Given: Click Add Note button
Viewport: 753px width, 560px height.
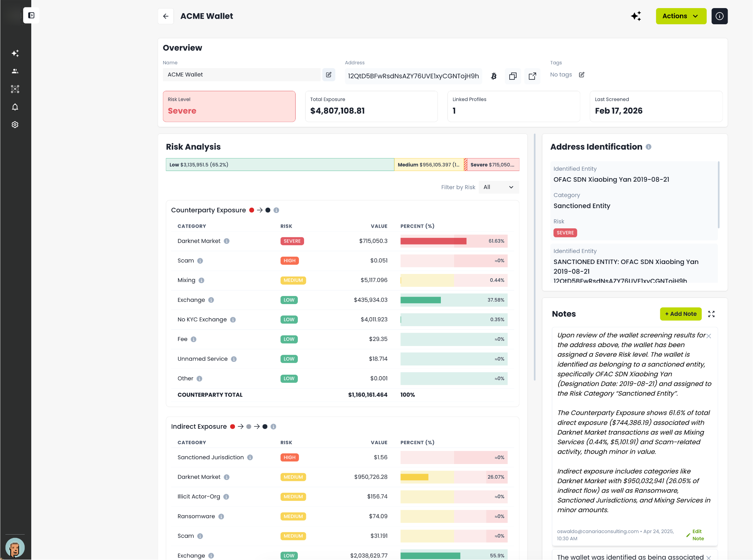Looking at the screenshot, I should (681, 314).
